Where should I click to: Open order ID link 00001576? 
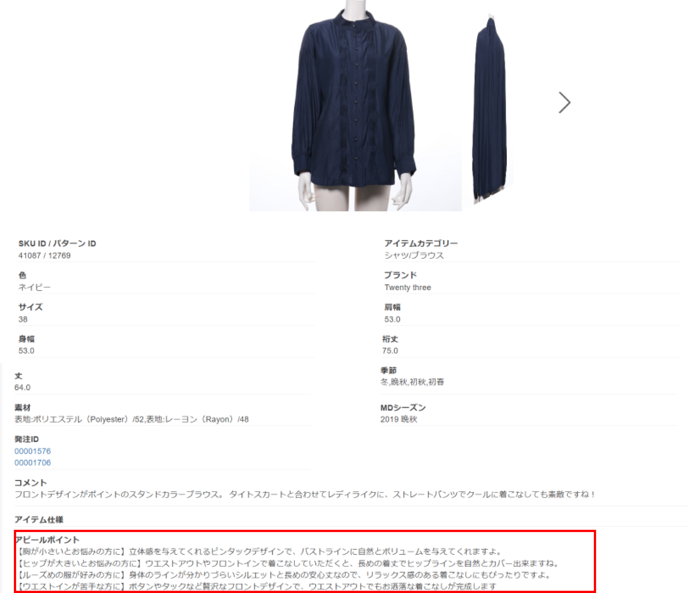pos(33,451)
